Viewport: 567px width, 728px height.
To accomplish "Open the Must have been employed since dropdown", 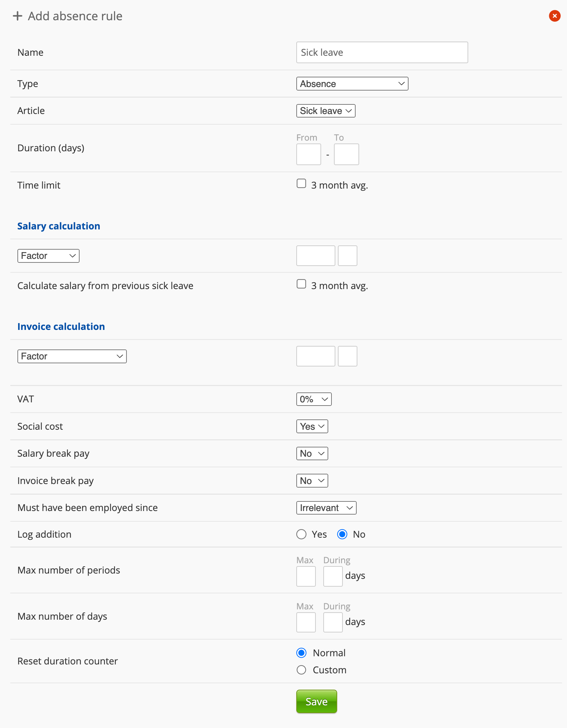I will coord(326,508).
